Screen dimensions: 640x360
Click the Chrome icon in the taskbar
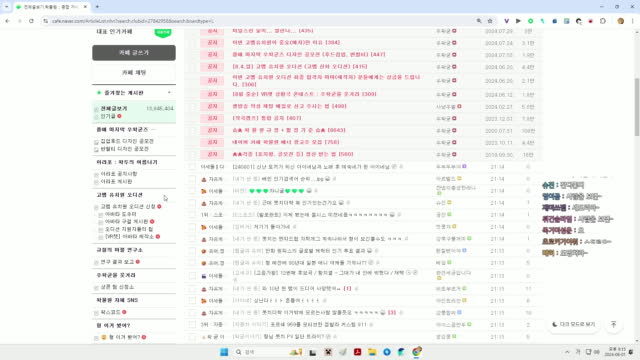[x=416, y=352]
